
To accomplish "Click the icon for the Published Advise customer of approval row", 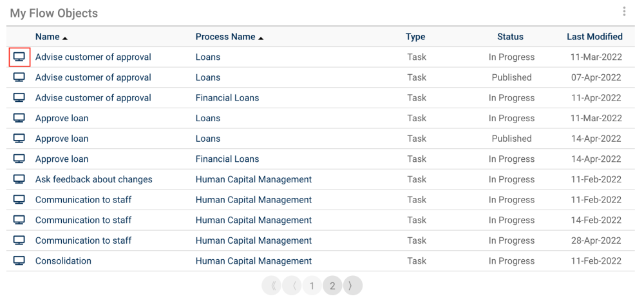I will coord(19,77).
